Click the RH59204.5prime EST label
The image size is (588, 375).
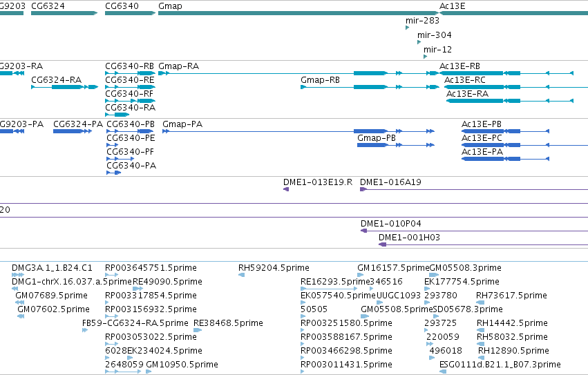[x=274, y=268]
